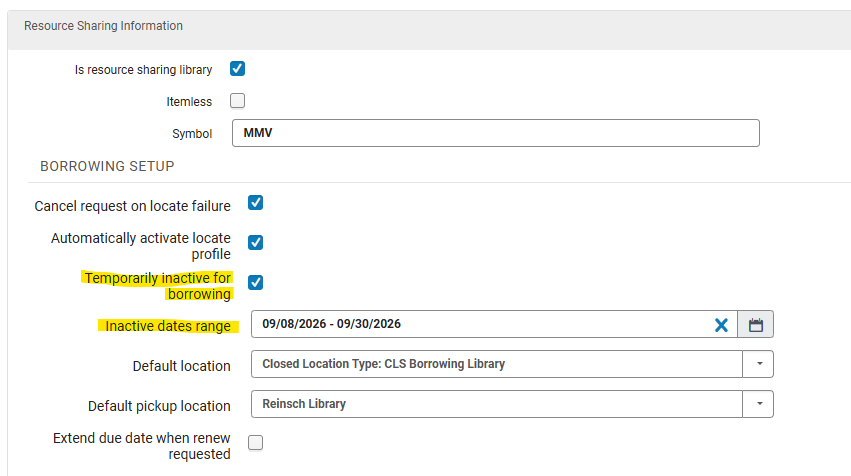851x476 pixels.
Task: Uncheck Temporarily inactive for borrowing checkbox
Action: (255, 283)
